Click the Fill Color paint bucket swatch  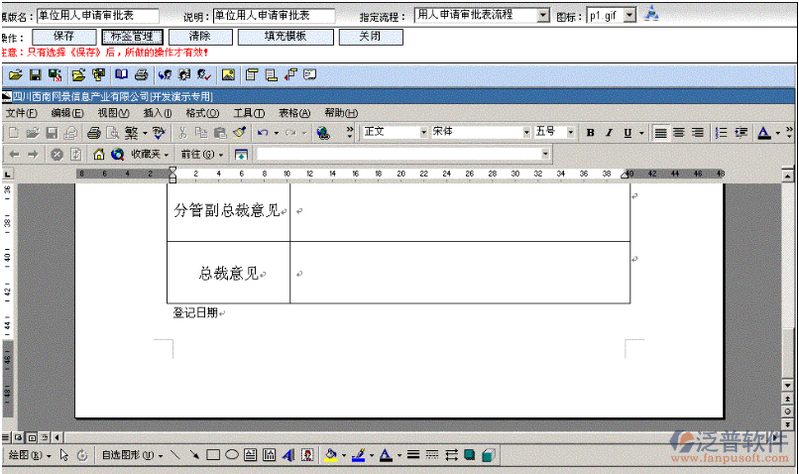coord(331,455)
